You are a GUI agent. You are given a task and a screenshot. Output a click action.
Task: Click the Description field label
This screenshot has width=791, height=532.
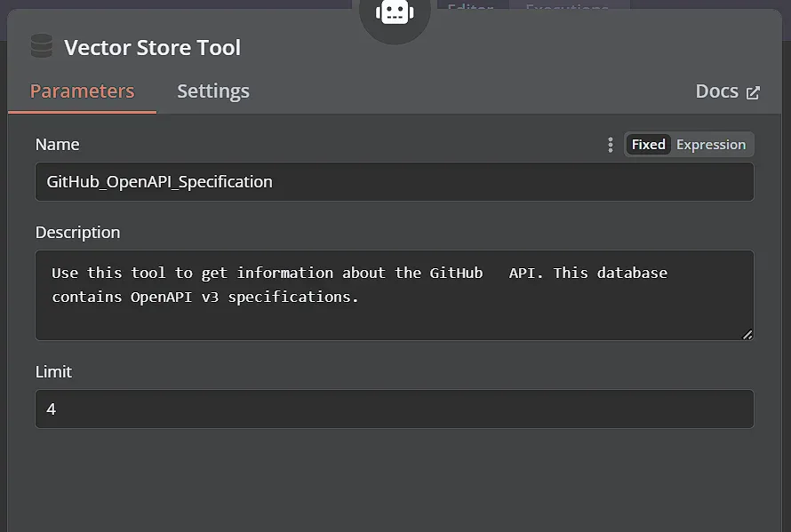pyautogui.click(x=77, y=232)
